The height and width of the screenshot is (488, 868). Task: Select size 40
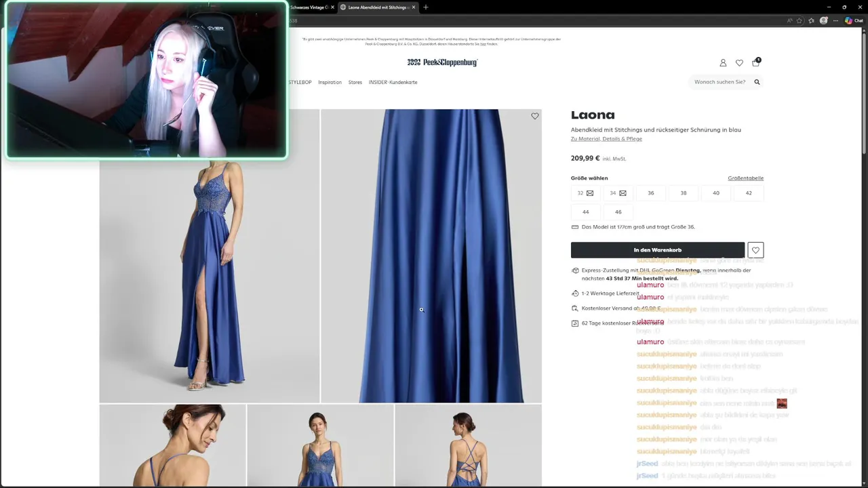pyautogui.click(x=716, y=193)
